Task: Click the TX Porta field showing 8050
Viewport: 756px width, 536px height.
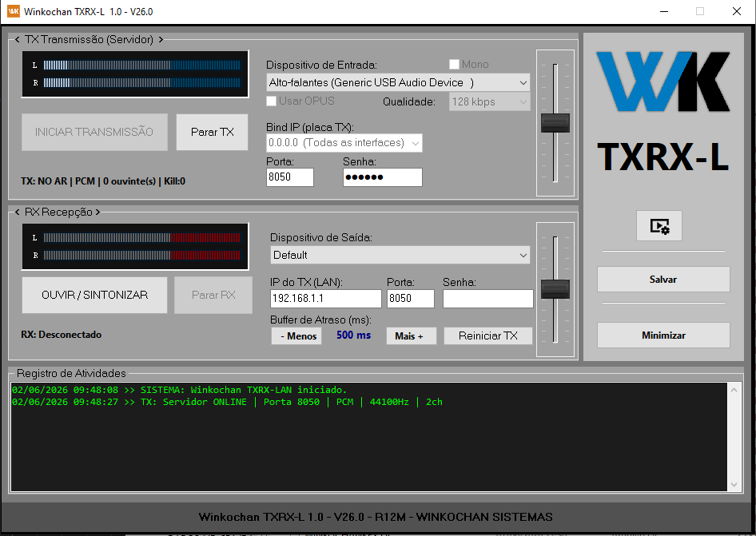Action: pyautogui.click(x=290, y=177)
